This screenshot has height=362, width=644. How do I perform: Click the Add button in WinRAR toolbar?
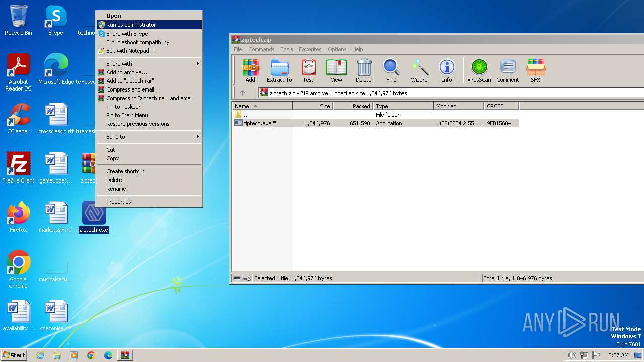[250, 71]
